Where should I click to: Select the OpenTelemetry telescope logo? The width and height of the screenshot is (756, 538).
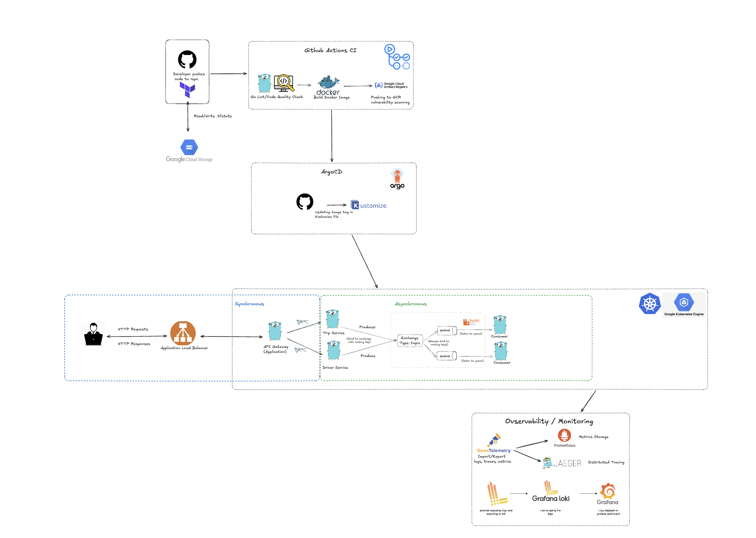(x=494, y=440)
